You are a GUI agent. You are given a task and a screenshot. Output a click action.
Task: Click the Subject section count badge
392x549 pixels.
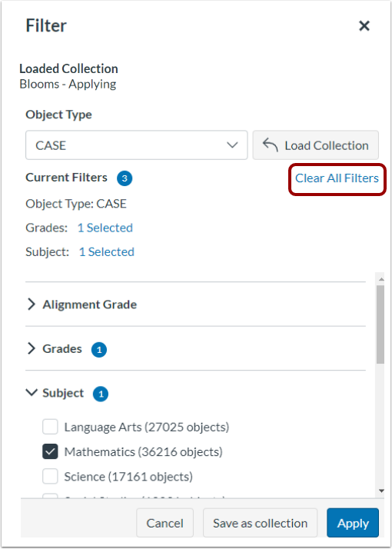click(101, 394)
